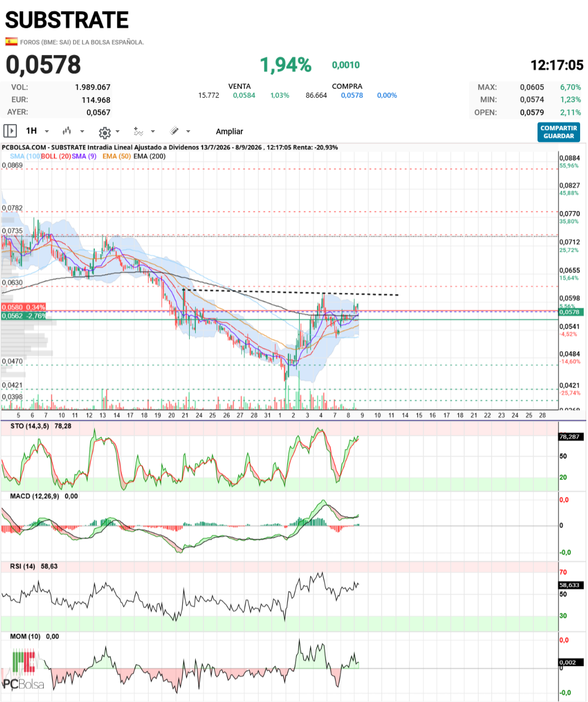Click the COMPARTIR GUARDAR button
The height and width of the screenshot is (702, 588).
(x=558, y=132)
